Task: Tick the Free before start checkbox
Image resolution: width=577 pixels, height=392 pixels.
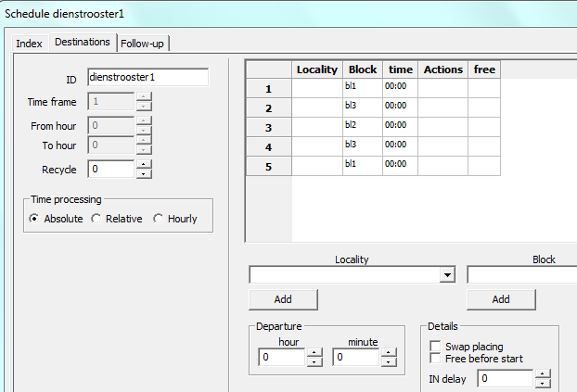Action: pos(436,358)
